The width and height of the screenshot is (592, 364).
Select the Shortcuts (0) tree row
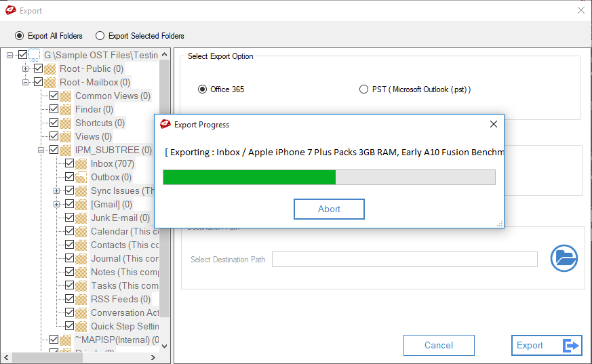100,123
